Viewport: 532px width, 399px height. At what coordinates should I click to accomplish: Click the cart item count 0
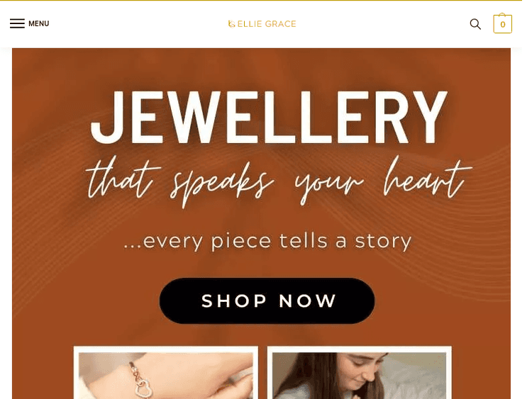point(503,25)
